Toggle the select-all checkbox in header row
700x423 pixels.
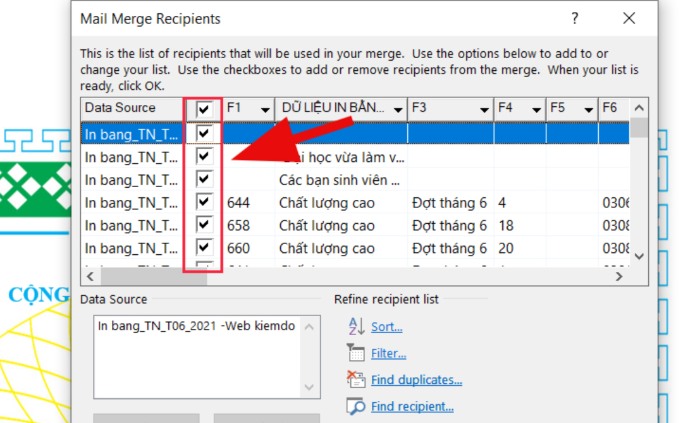tap(204, 108)
